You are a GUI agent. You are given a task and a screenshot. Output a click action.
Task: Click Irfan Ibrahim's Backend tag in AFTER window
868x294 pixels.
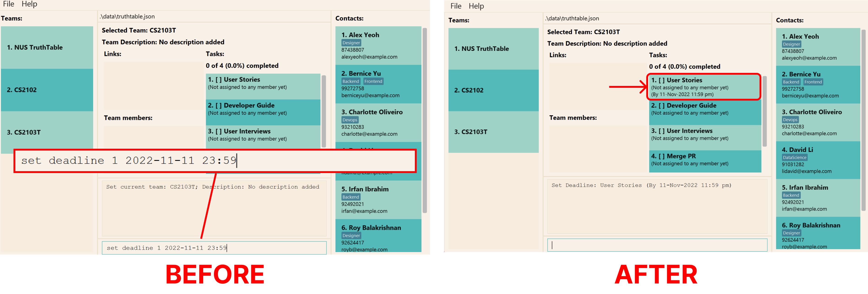(x=791, y=195)
